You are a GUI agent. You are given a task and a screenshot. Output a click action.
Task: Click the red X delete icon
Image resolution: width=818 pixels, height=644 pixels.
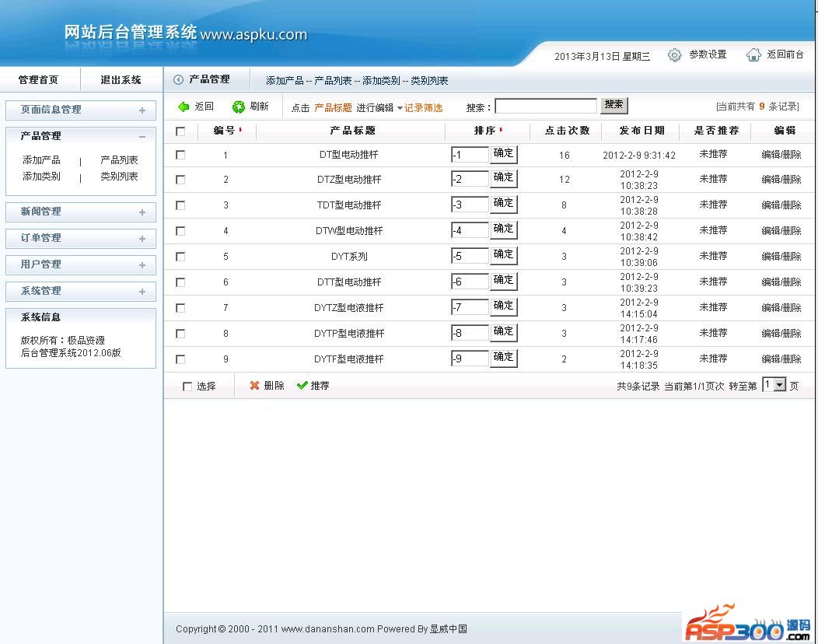click(254, 386)
